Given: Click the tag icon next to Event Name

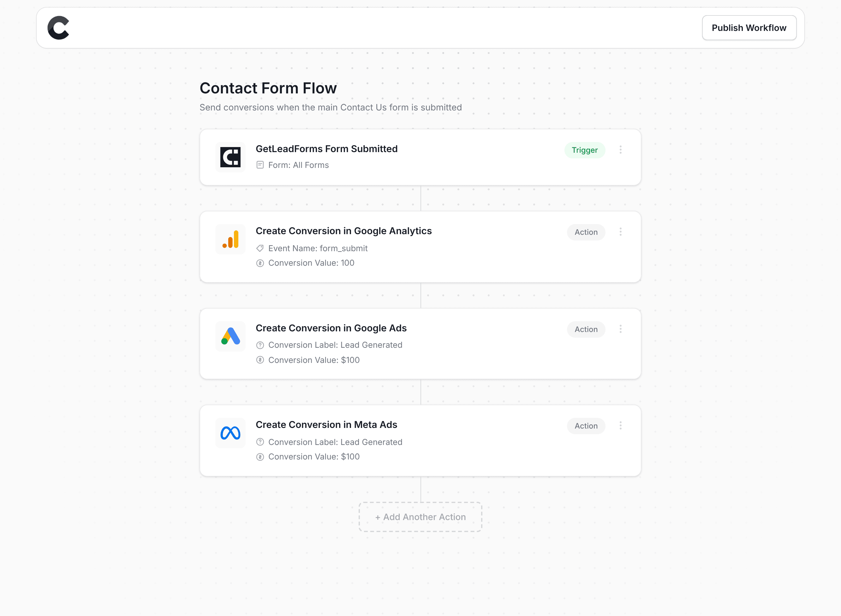Looking at the screenshot, I should 260,248.
